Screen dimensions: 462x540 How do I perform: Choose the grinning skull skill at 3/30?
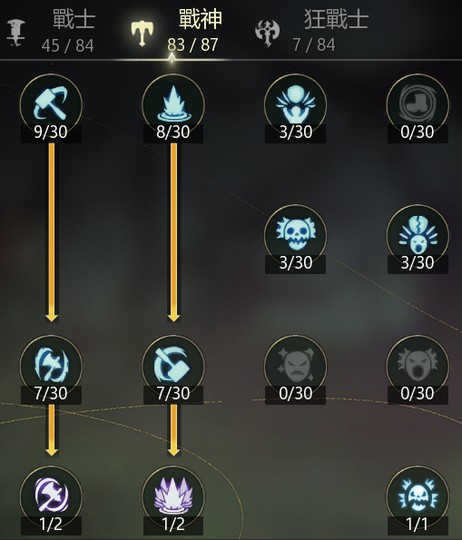coord(295,236)
